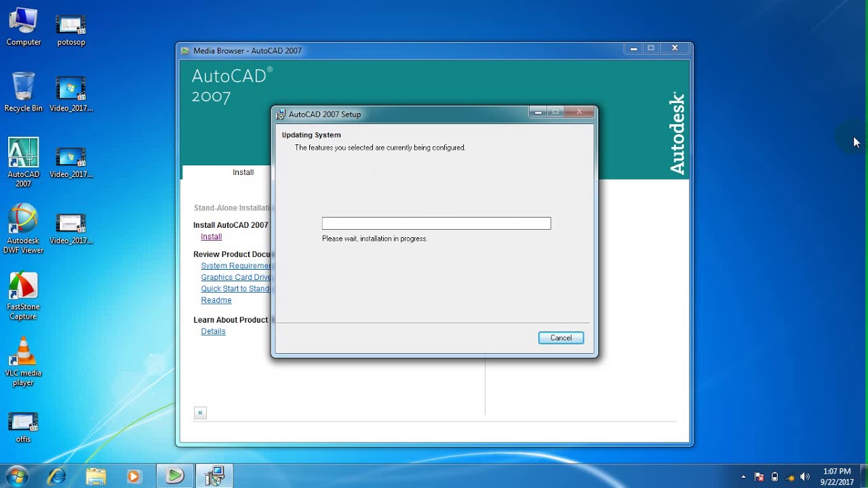
Task: Open the Computer desktop icon
Action: pos(24,27)
